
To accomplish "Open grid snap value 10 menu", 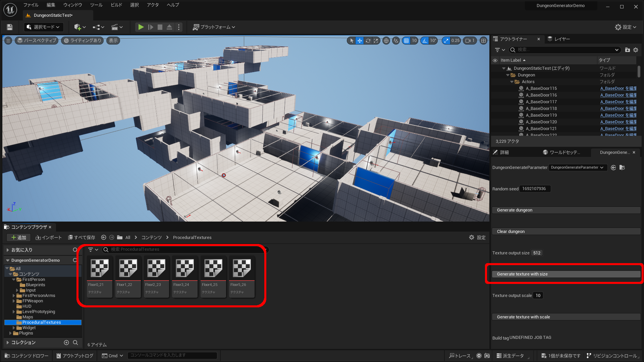I will [414, 41].
